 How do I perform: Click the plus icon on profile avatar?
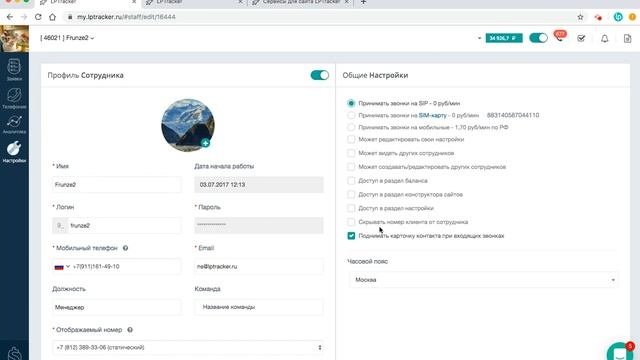point(205,143)
